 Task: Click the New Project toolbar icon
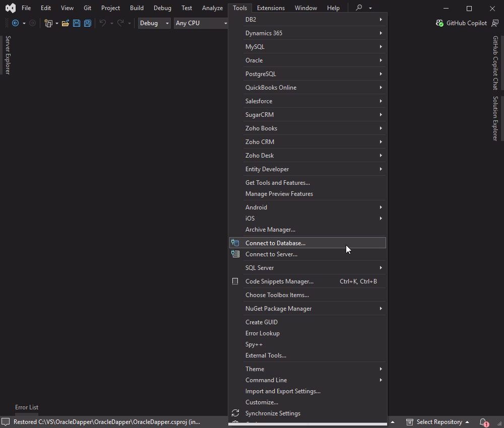tap(48, 23)
